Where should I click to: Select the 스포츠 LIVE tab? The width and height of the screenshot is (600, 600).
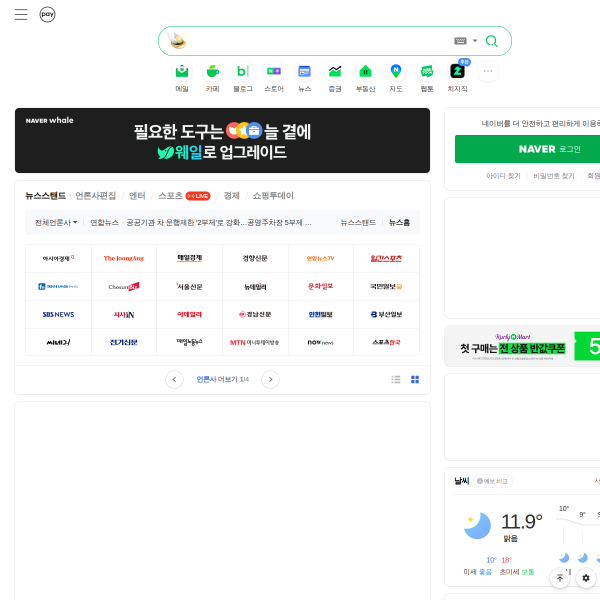click(184, 196)
